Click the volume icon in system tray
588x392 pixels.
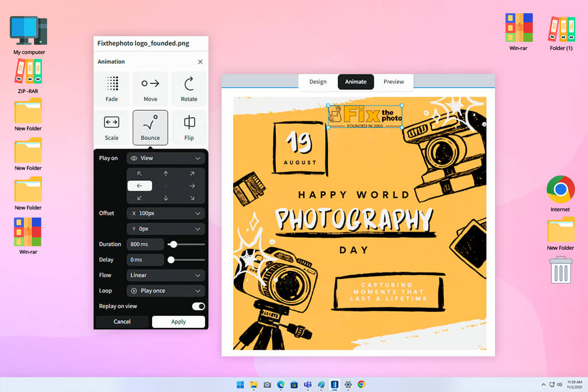[559, 385]
